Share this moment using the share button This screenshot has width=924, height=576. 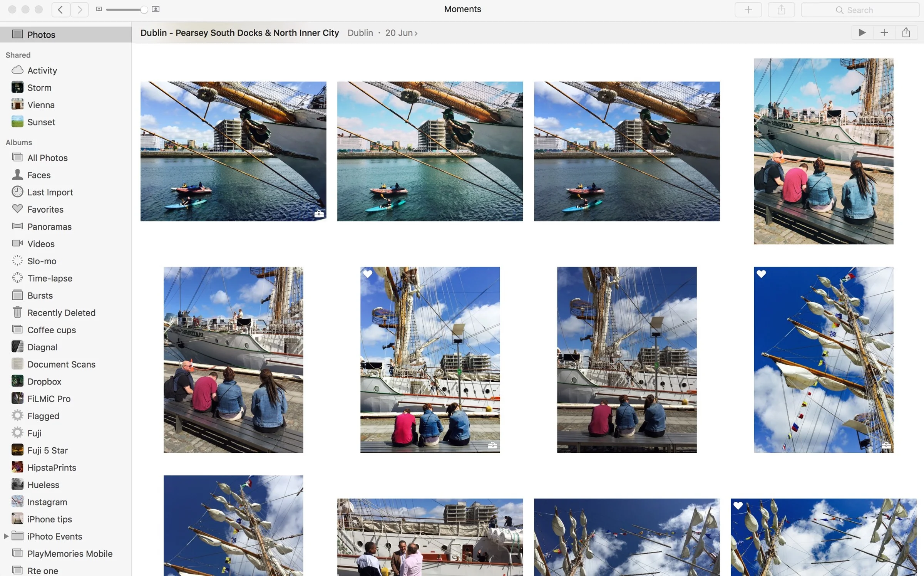click(x=906, y=33)
